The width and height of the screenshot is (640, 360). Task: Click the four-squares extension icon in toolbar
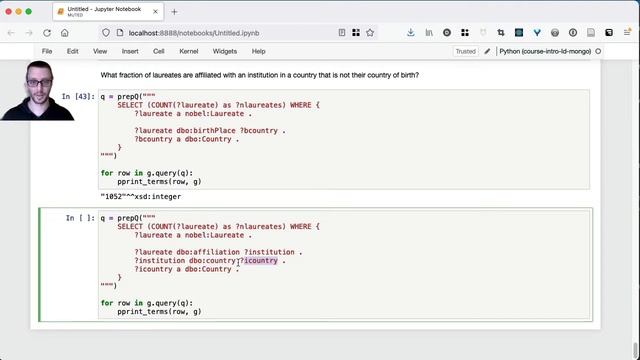pos(465,33)
